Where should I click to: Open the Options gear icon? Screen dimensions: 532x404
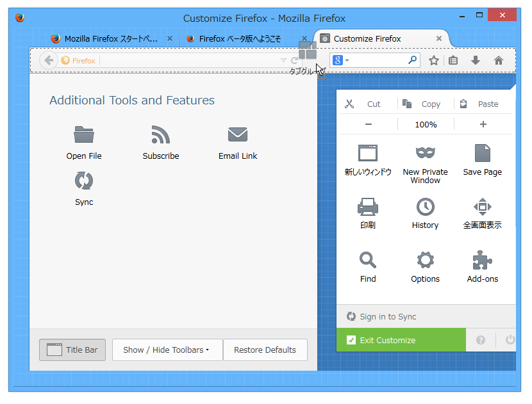(425, 261)
